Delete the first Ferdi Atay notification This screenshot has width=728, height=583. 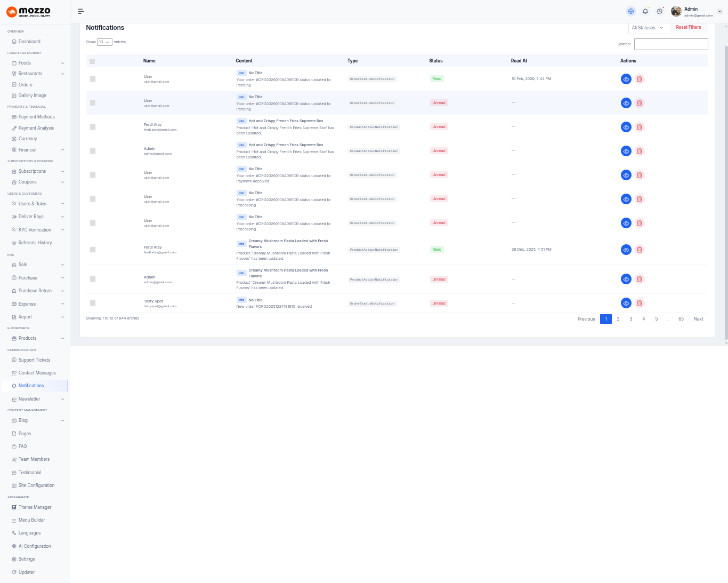click(640, 127)
